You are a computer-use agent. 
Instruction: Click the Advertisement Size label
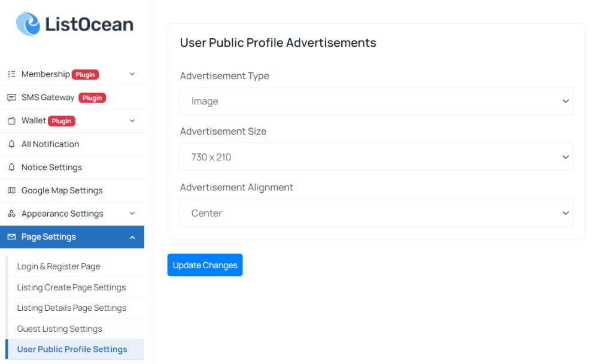(223, 131)
